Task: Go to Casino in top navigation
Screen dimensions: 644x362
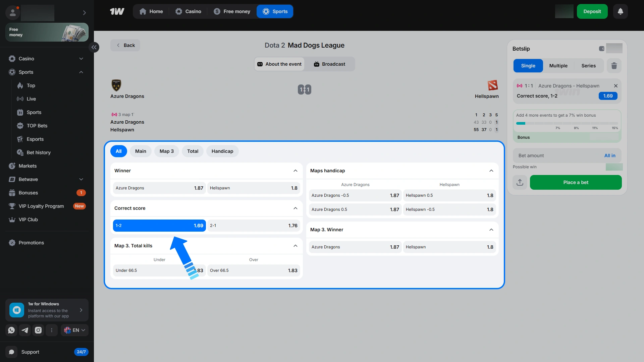Action: (x=188, y=11)
